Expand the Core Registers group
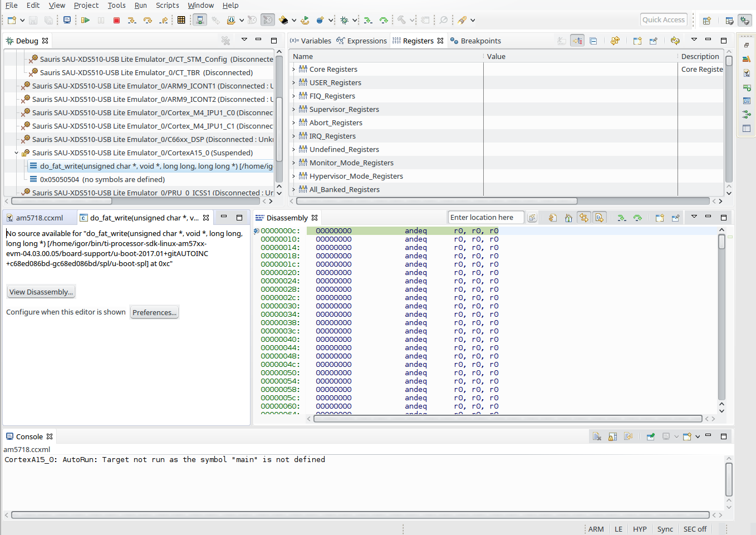This screenshot has width=756, height=535. coord(294,70)
